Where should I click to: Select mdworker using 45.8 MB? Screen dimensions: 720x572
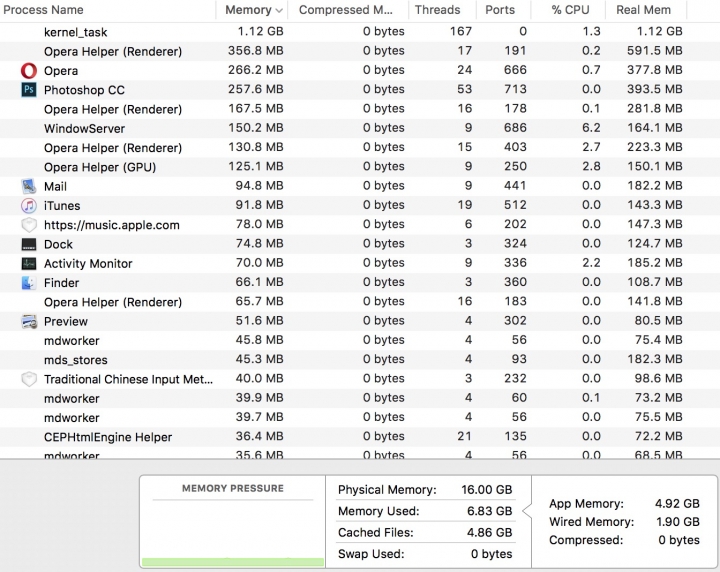tap(360, 341)
